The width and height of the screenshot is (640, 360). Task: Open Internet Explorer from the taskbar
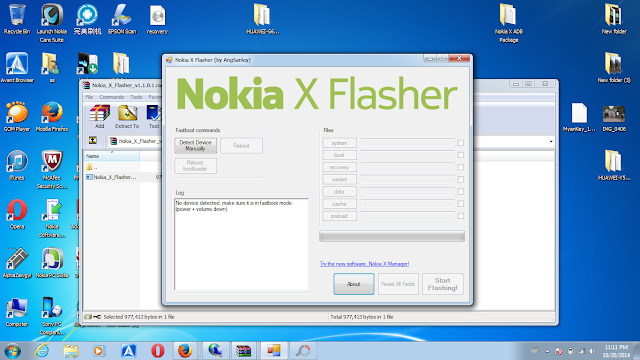tap(42, 351)
